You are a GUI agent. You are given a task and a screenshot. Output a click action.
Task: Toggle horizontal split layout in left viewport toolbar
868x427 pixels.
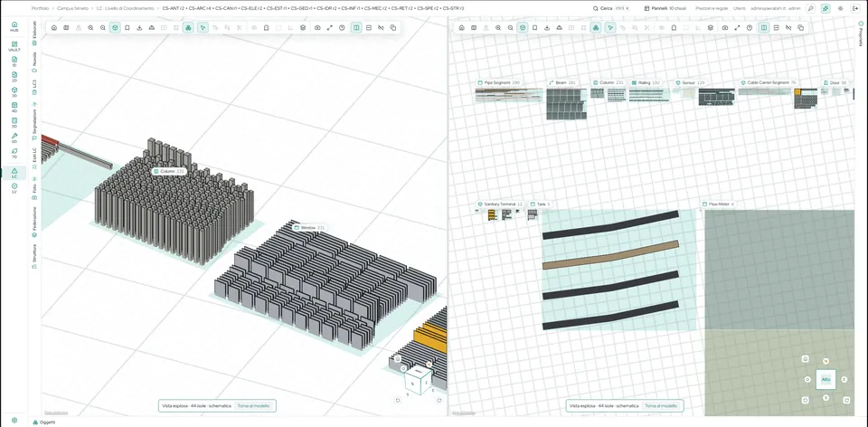coord(369,28)
